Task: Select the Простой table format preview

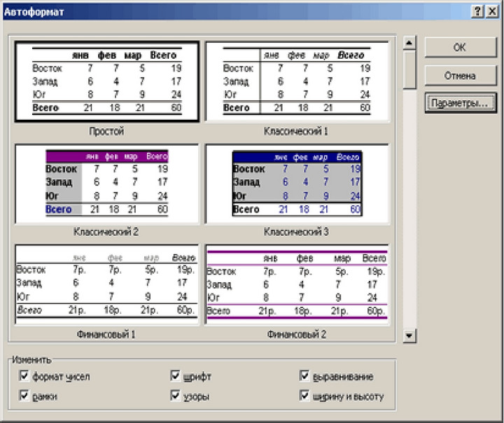Action: click(107, 82)
